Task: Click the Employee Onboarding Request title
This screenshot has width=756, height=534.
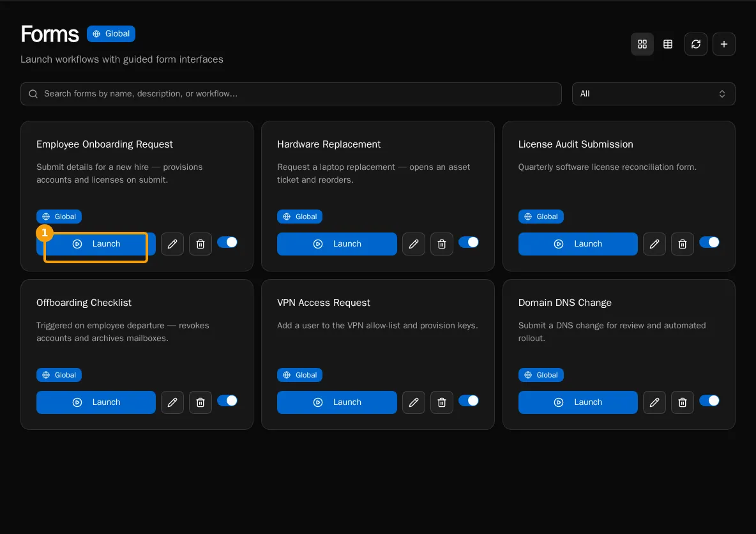Action: point(105,144)
